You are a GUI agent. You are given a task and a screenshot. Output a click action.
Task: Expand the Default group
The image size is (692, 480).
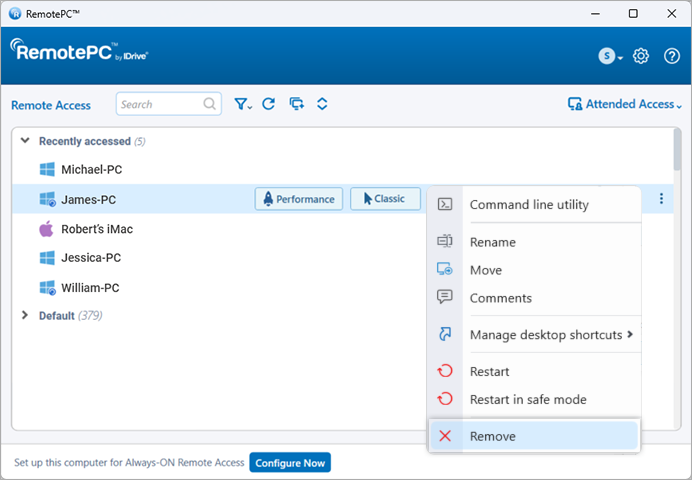[25, 315]
